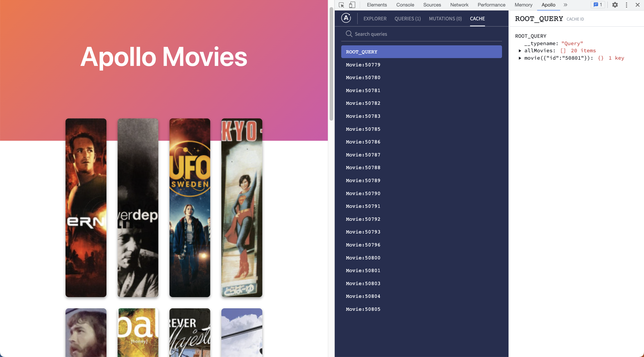
Task: Click the Apollo logo icon
Action: tap(346, 18)
